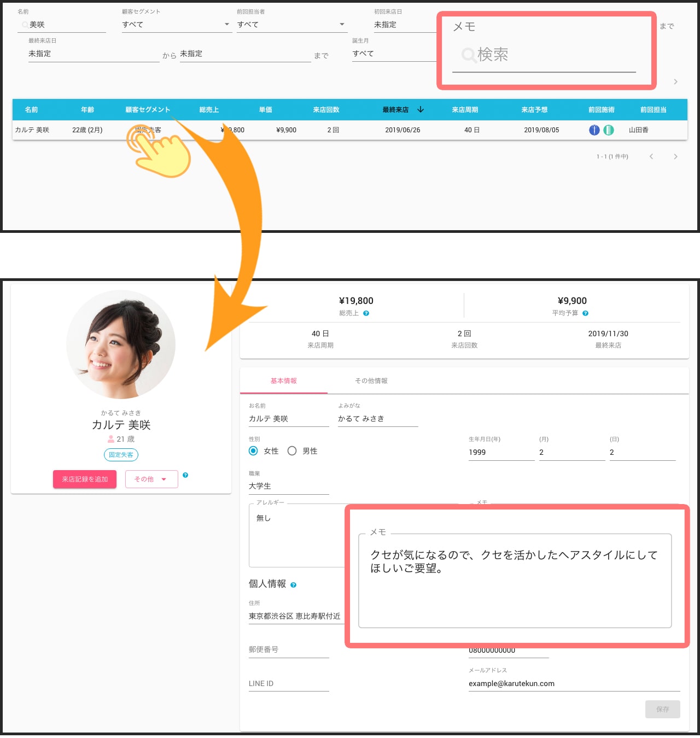The width and height of the screenshot is (700, 738).
Task: Switch to the 基本情報 tab
Action: point(283,381)
